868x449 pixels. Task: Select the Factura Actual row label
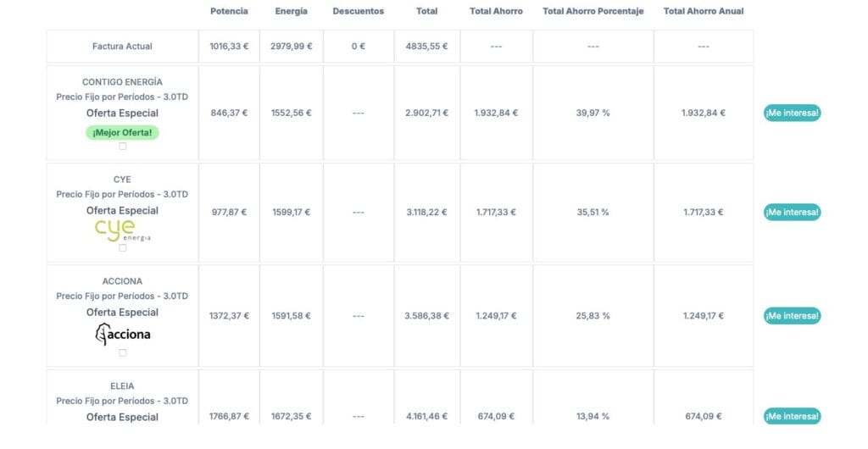pos(122,47)
